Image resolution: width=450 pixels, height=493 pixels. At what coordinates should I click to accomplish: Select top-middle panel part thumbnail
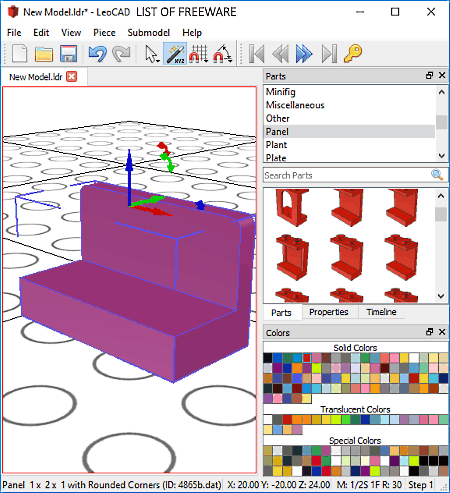(x=347, y=208)
